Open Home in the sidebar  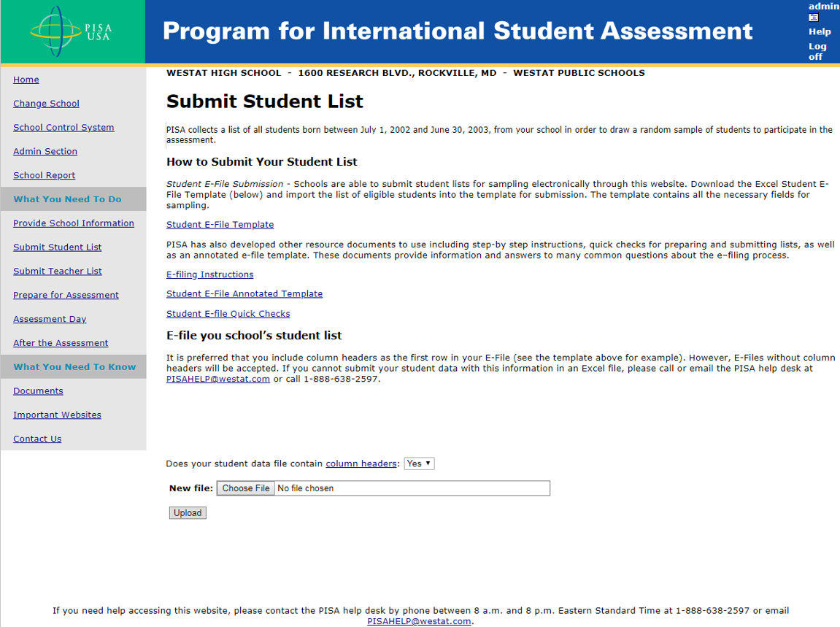coord(26,80)
